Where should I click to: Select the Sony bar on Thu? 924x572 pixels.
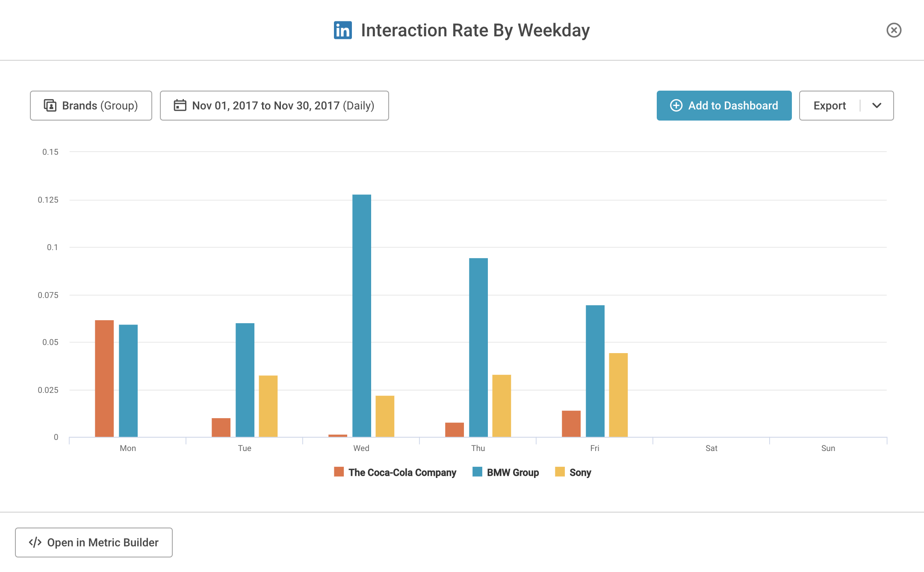502,406
